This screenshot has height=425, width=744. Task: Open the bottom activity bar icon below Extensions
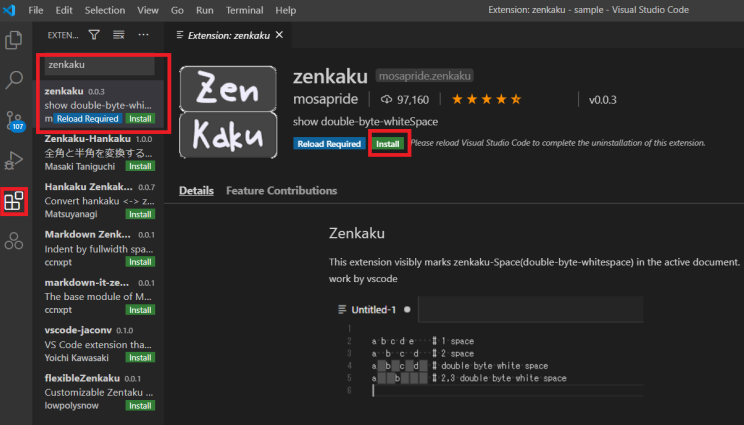13,241
